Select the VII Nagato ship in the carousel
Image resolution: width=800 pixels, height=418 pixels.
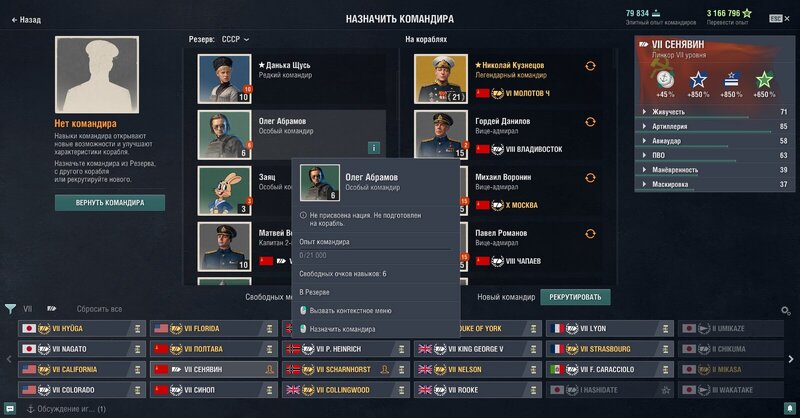pyautogui.click(x=82, y=349)
